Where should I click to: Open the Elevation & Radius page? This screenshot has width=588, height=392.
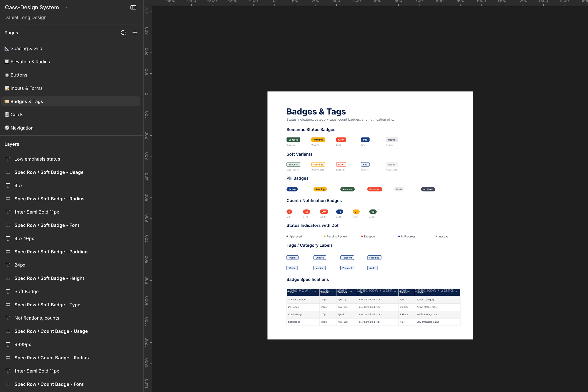(71, 62)
